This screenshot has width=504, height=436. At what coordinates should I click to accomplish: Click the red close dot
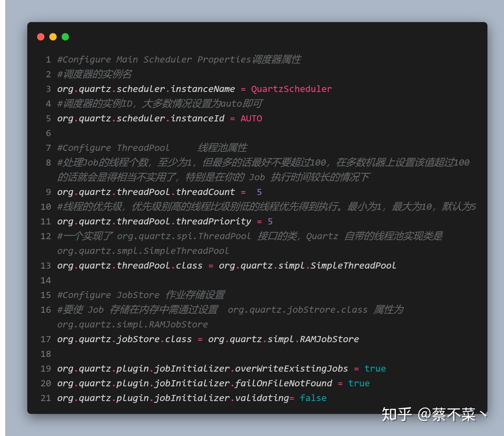(x=41, y=37)
